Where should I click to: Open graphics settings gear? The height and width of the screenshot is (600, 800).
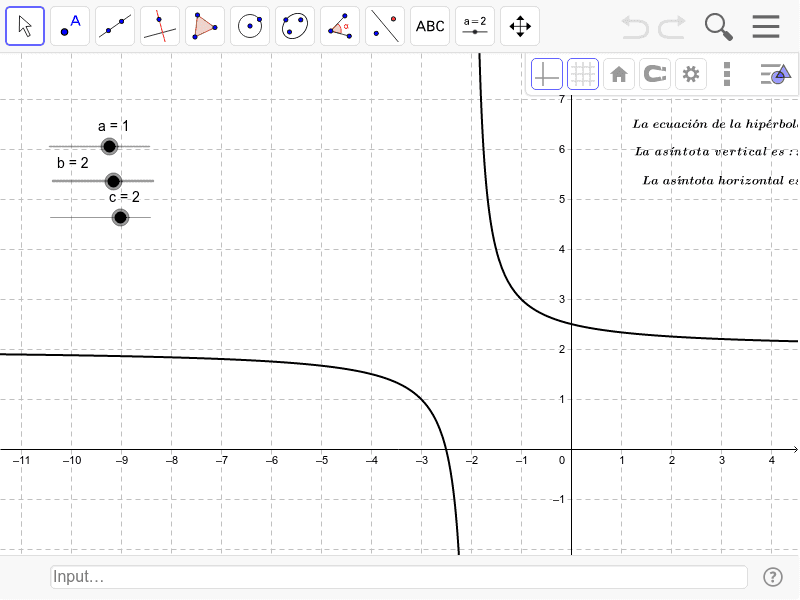[x=691, y=74]
